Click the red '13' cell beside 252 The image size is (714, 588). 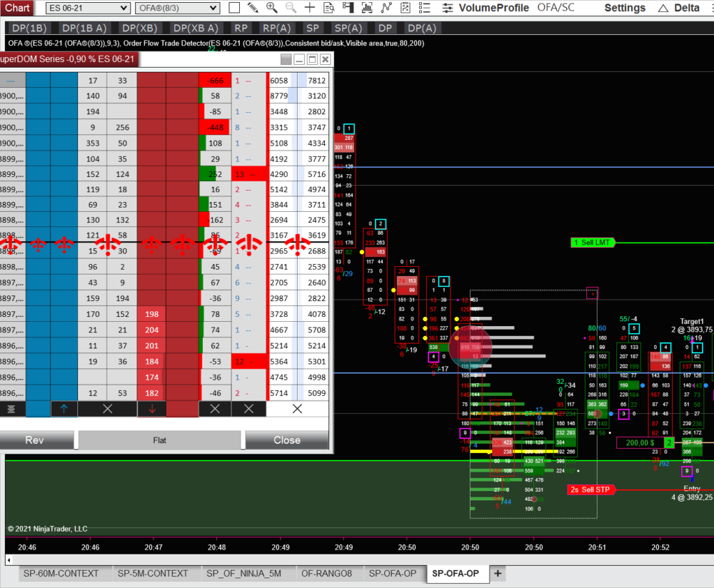pos(249,174)
